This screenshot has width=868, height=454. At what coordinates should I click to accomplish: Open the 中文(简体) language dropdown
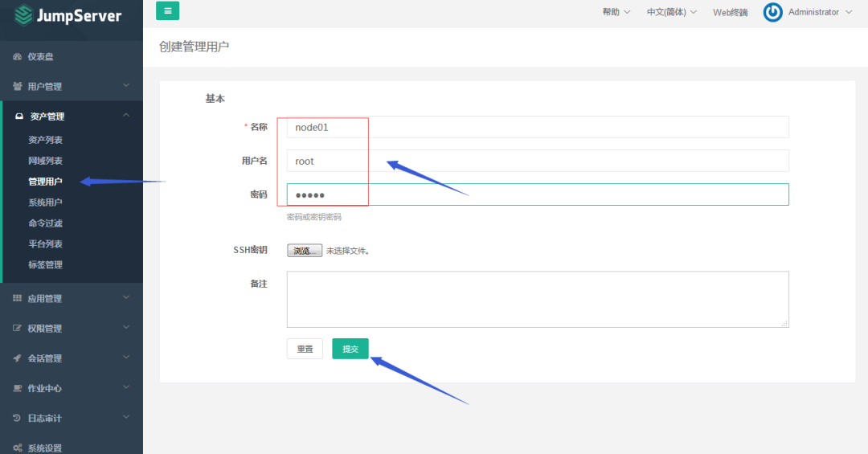(x=671, y=12)
